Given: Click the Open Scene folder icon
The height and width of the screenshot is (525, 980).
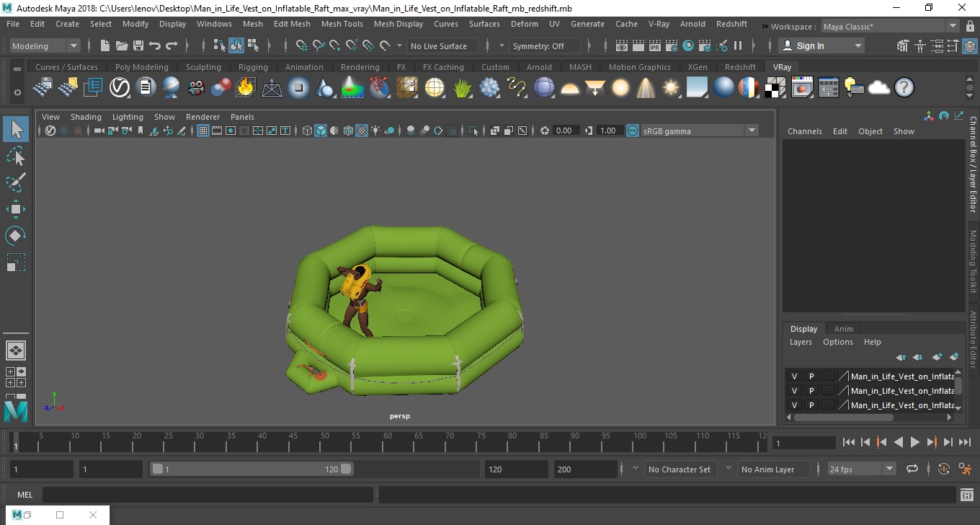Looking at the screenshot, I should [121, 45].
